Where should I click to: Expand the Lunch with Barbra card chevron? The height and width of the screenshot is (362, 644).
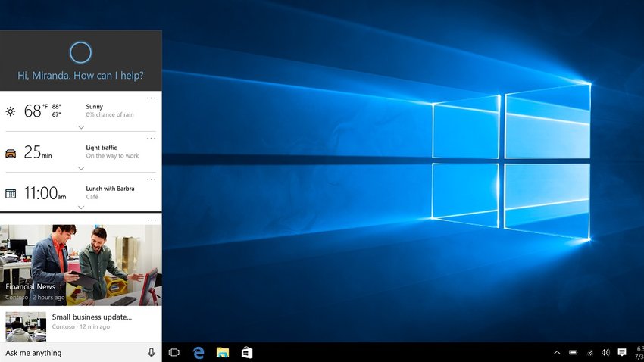(x=81, y=208)
